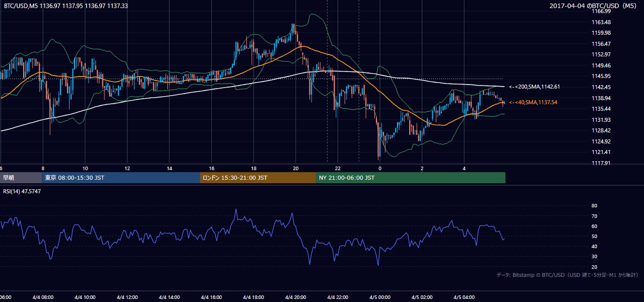Click price axis label 1138.94
The height and width of the screenshot is (302, 644).
coord(601,98)
